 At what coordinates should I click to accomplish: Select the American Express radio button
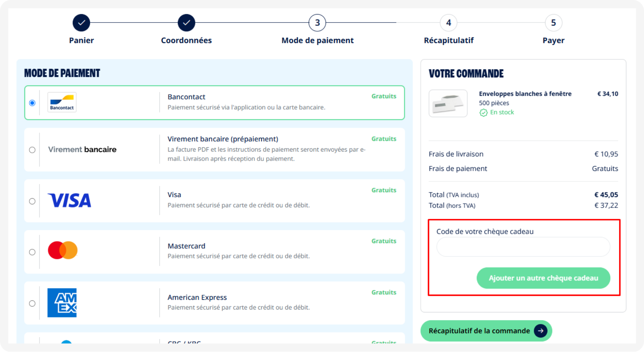(x=32, y=303)
